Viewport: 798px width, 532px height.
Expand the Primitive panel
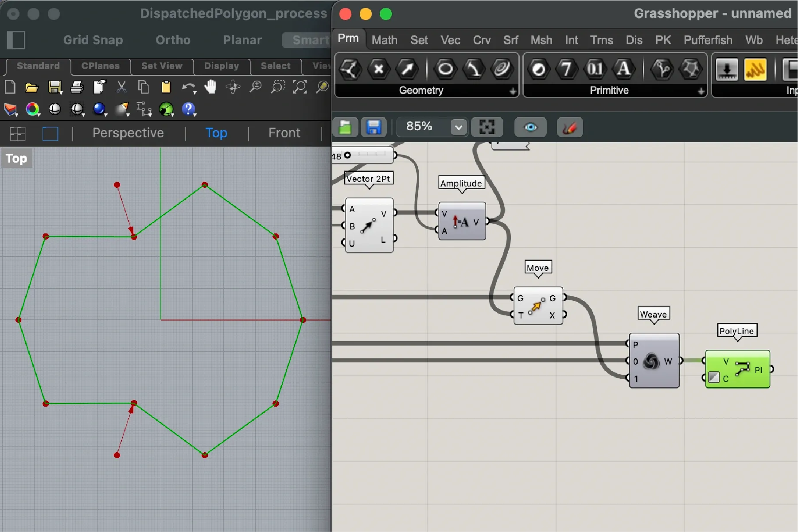701,91
